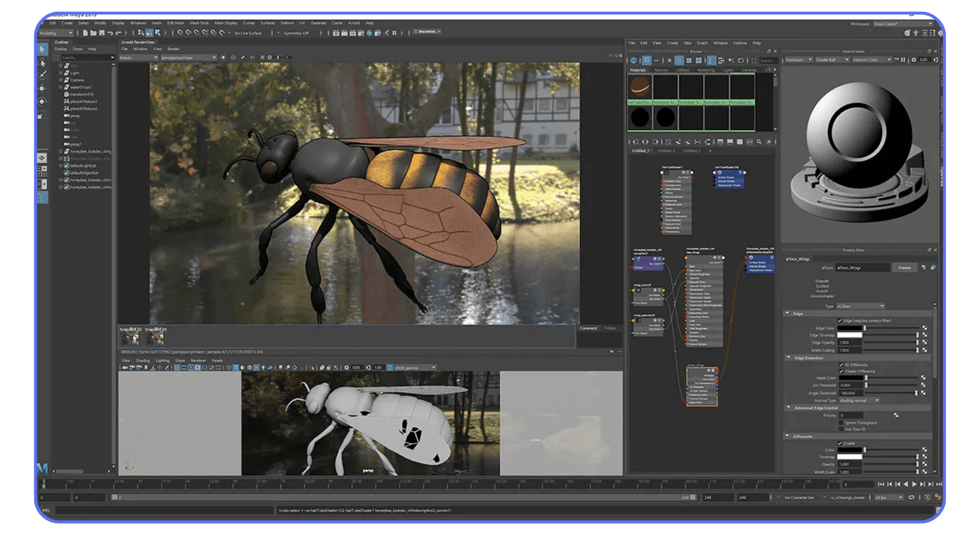This screenshot has height=535, width=980.
Task: Go to end of playback range
Action: coord(939,484)
